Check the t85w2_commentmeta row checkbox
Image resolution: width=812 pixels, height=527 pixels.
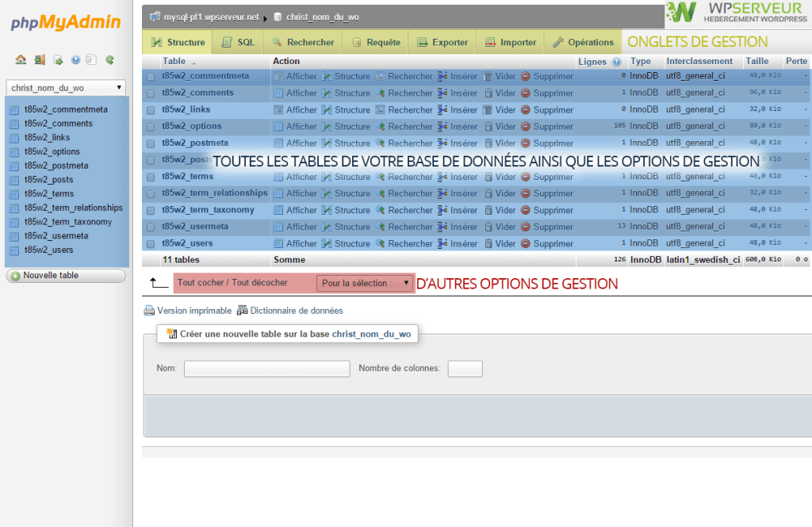(151, 77)
